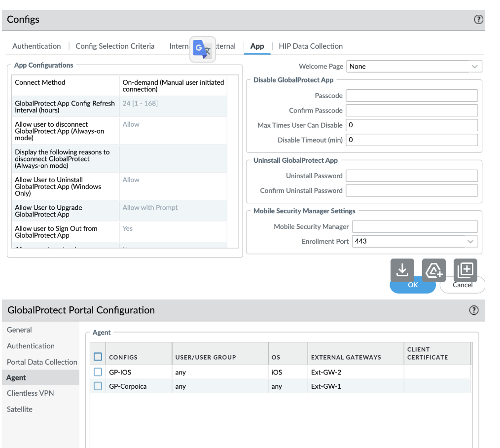
Task: Click the help icon on GlobalProtect Portal Configuration
Action: [x=474, y=310]
